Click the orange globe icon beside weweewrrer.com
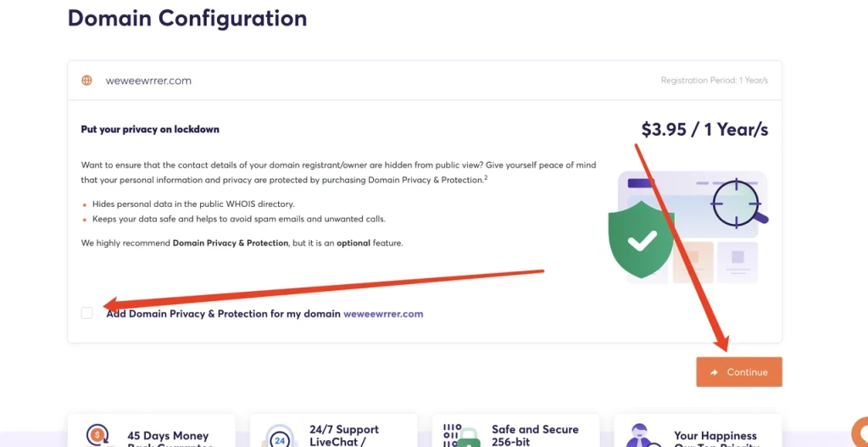868x447 pixels. 87,81
